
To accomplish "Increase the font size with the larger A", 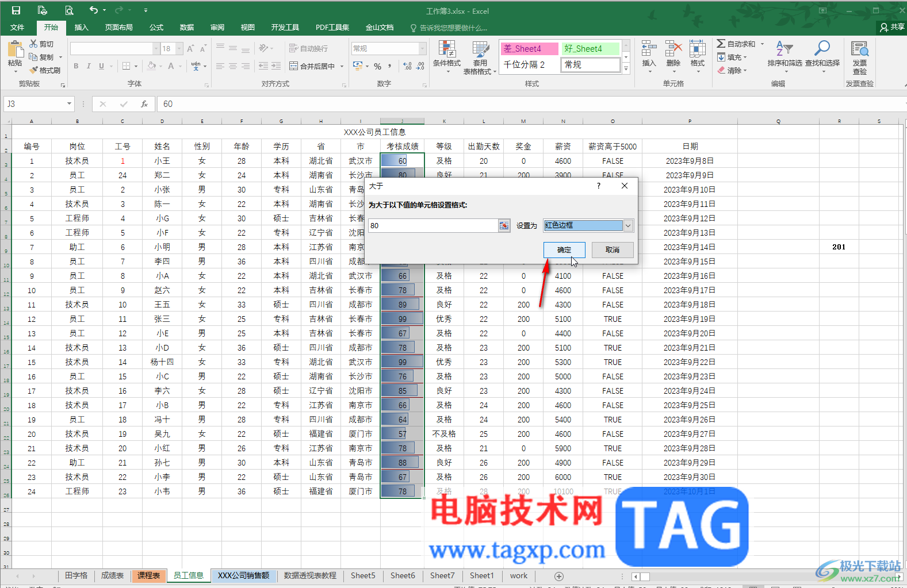I will point(190,49).
